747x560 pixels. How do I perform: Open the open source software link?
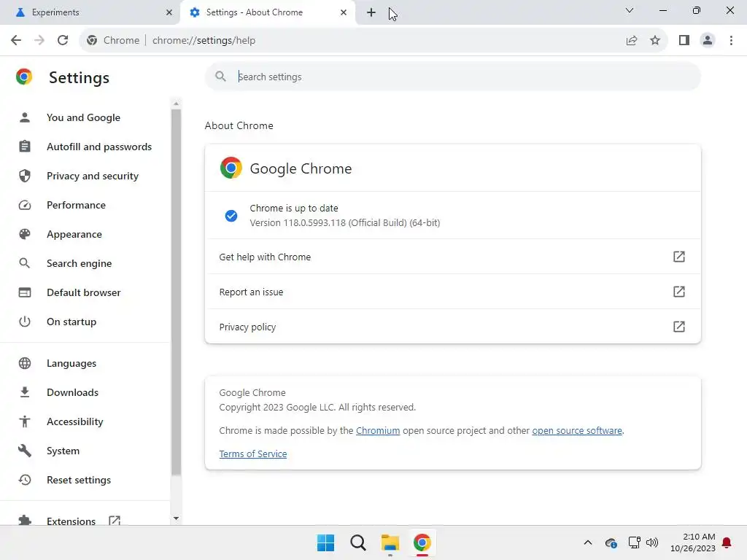pos(577,430)
